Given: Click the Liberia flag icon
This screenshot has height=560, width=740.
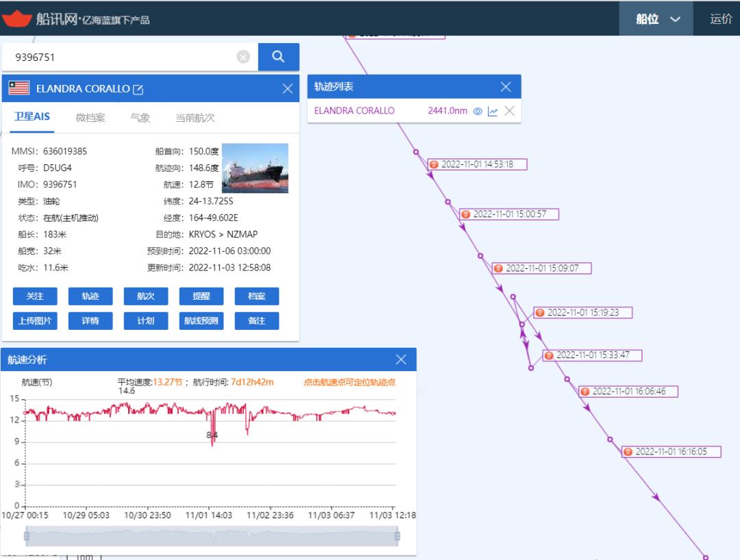Looking at the screenshot, I should point(19,88).
